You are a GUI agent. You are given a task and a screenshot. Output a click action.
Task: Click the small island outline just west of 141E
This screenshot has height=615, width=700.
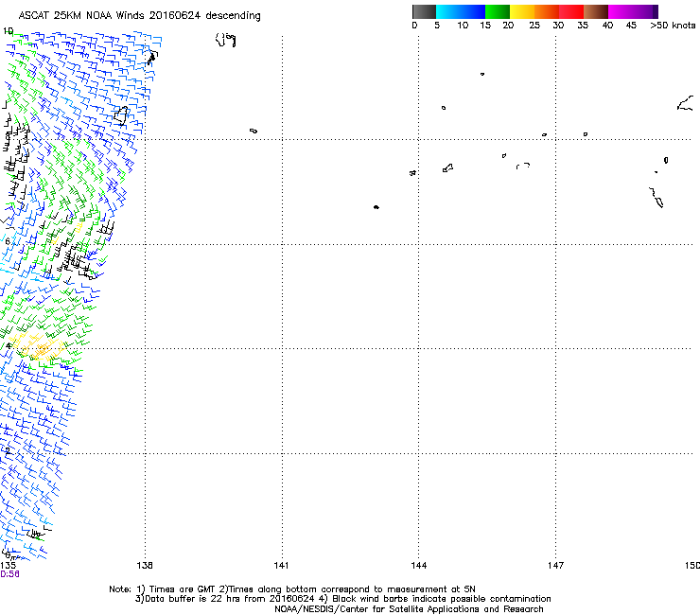click(254, 131)
